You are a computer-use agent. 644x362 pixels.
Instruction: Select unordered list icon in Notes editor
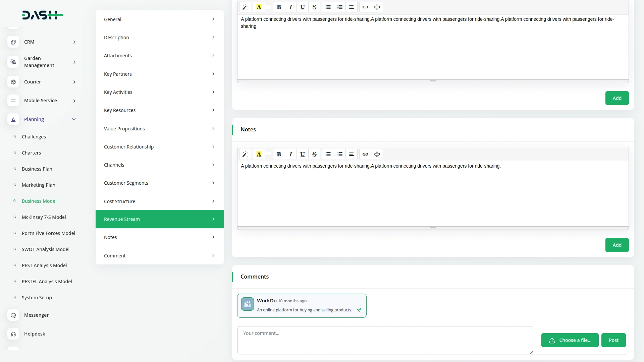point(328,154)
